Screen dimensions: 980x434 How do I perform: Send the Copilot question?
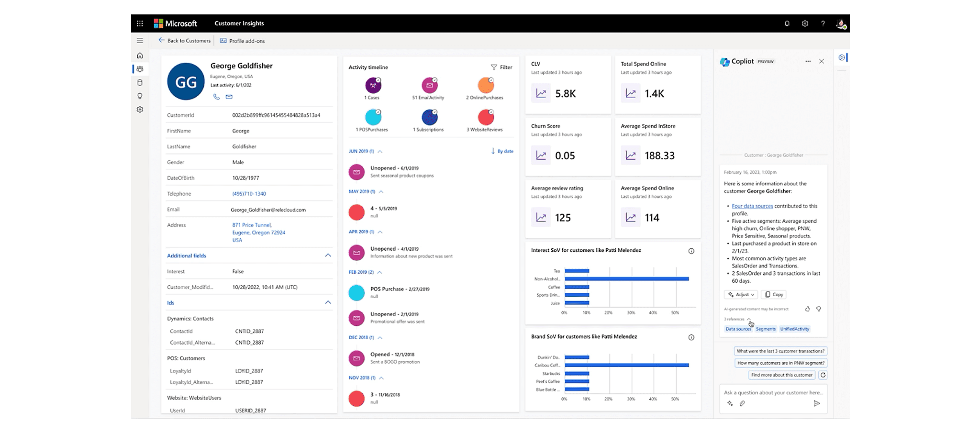pos(816,403)
